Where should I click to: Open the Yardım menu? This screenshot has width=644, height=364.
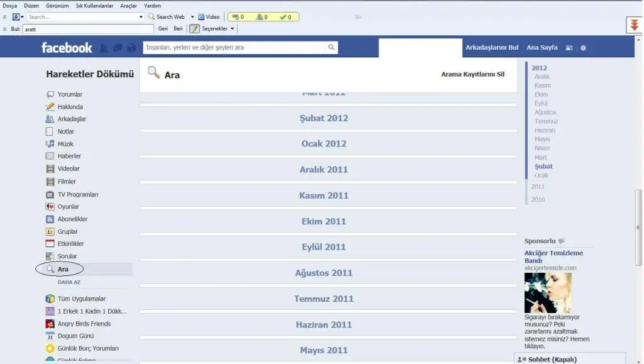[x=152, y=6]
